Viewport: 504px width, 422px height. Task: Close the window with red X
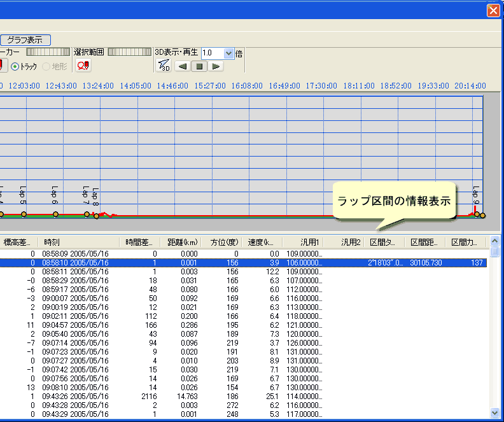tap(493, 11)
